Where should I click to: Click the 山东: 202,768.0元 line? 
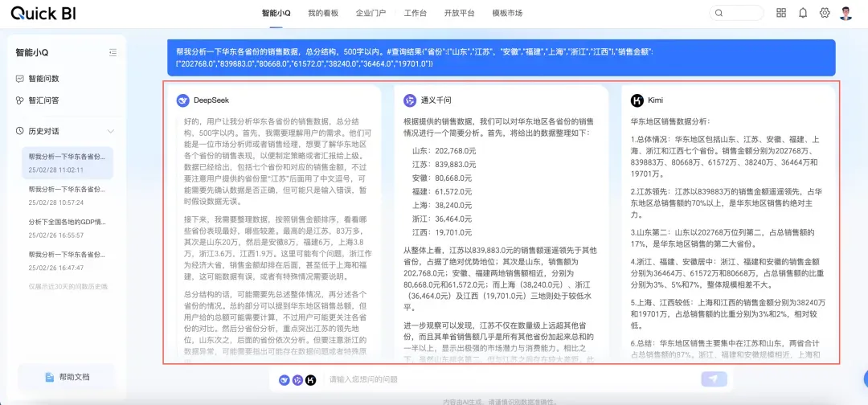pyautogui.click(x=444, y=150)
